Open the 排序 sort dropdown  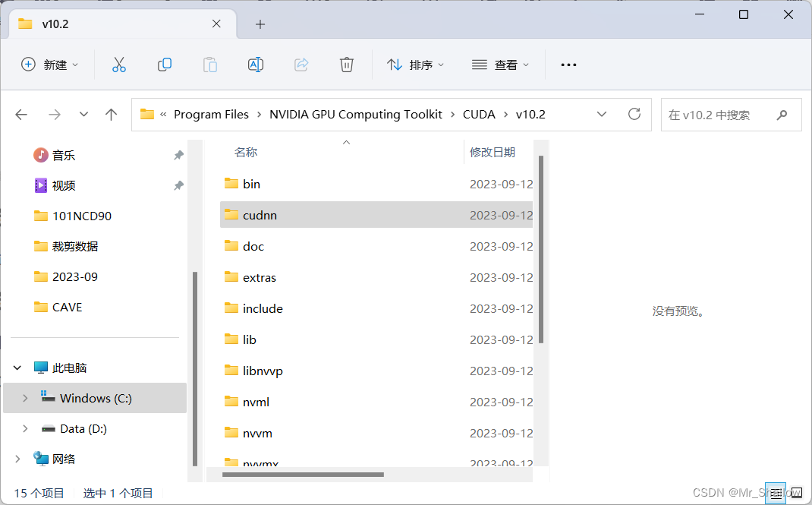coord(416,65)
